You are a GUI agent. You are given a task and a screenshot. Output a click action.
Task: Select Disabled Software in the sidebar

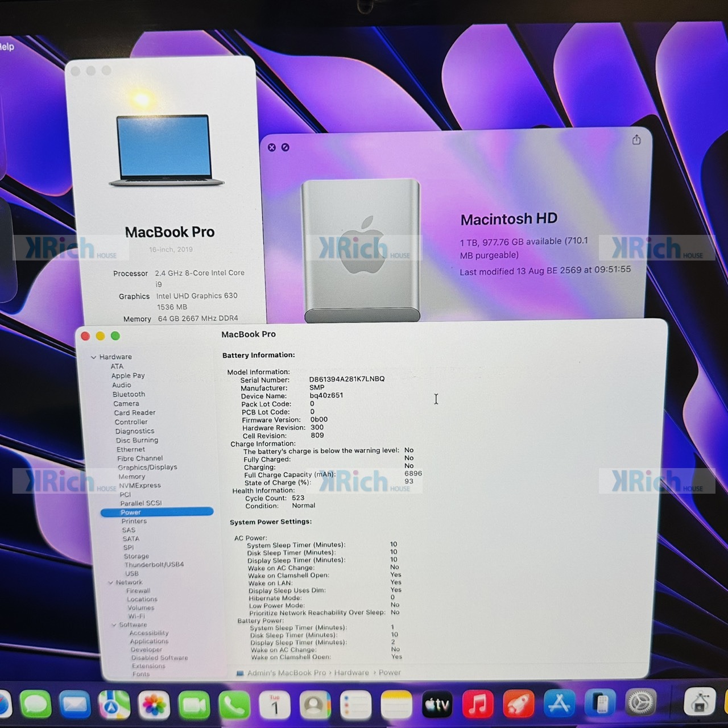(x=159, y=657)
